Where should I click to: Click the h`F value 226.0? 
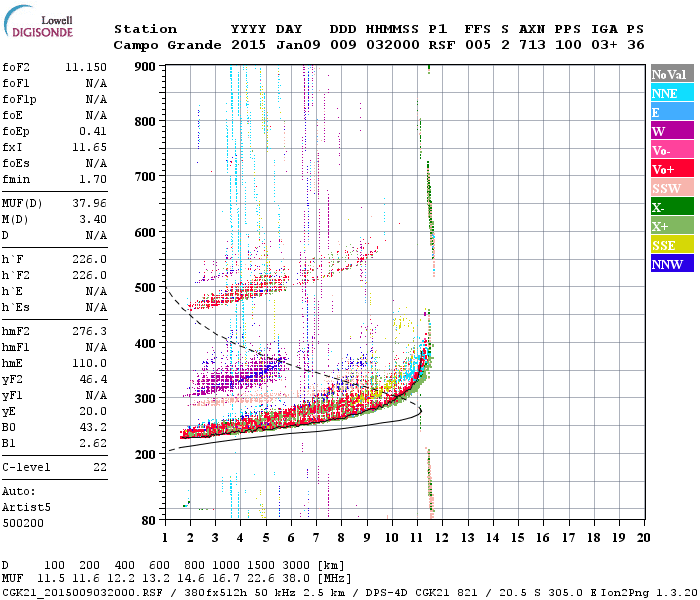[89, 259]
